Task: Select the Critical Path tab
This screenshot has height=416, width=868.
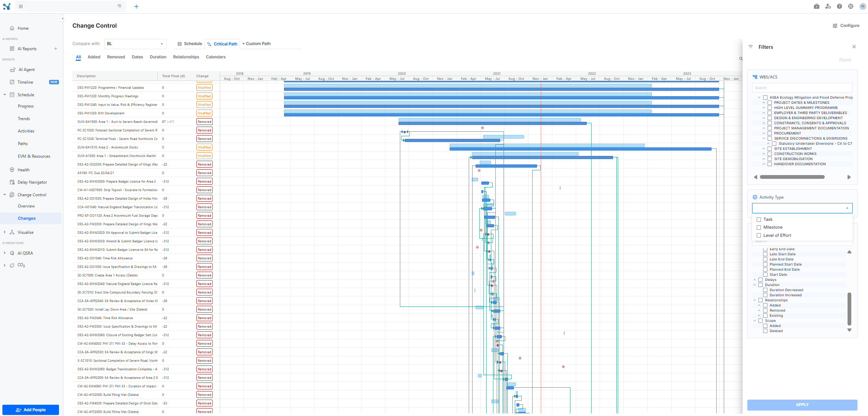Action: [222, 44]
